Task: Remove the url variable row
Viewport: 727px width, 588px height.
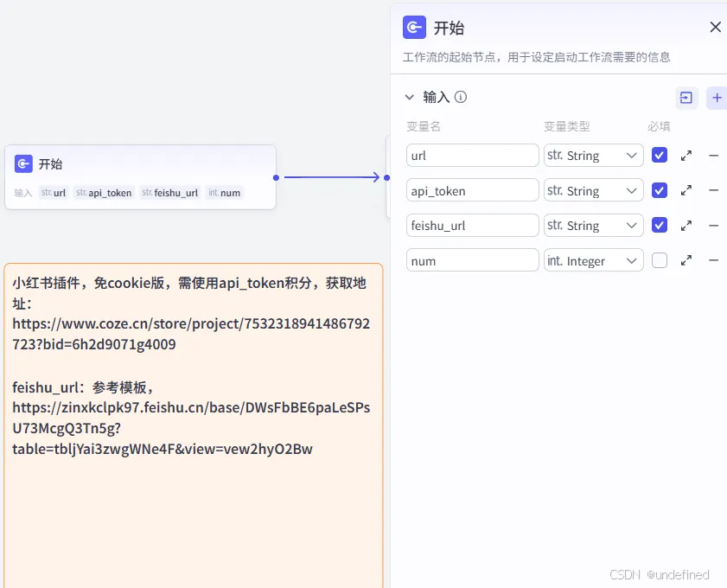Action: tap(713, 156)
